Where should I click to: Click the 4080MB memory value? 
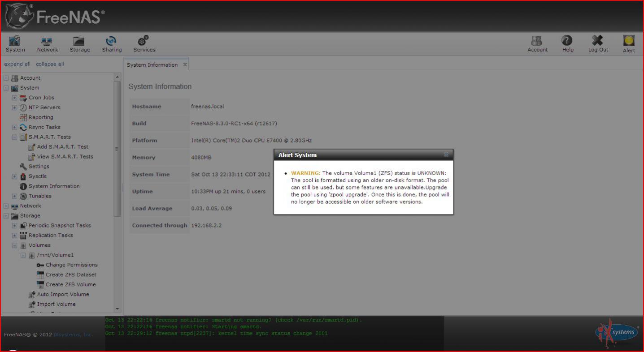click(201, 158)
